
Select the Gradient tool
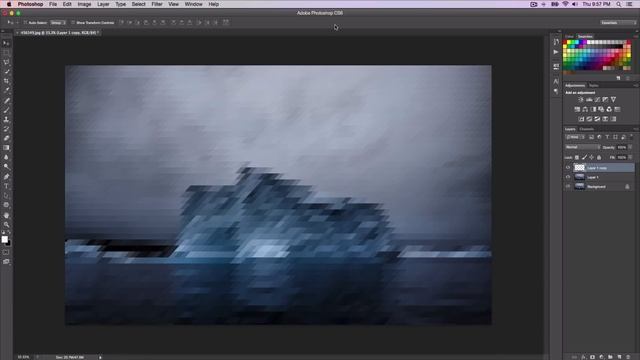pos(6,148)
